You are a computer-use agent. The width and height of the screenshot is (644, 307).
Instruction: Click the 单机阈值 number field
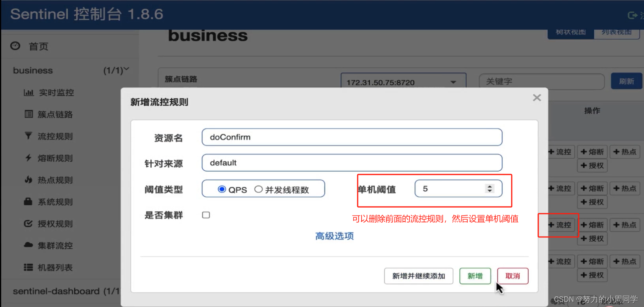(x=458, y=189)
